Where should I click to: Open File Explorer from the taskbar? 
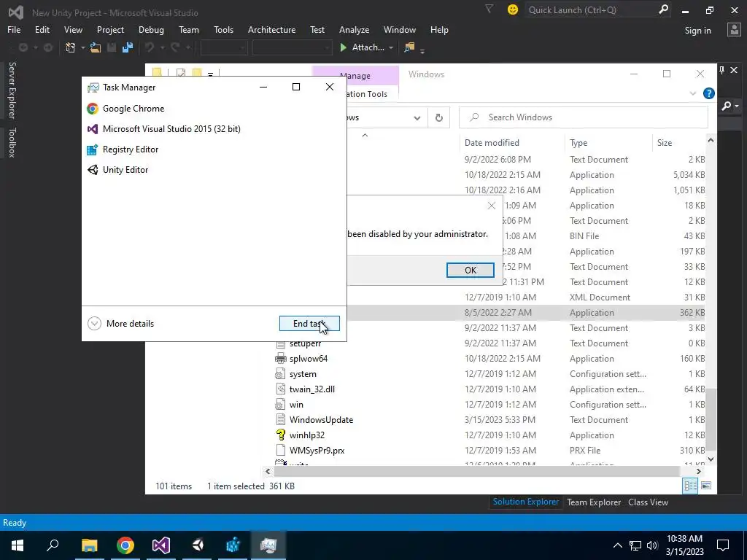(x=89, y=545)
